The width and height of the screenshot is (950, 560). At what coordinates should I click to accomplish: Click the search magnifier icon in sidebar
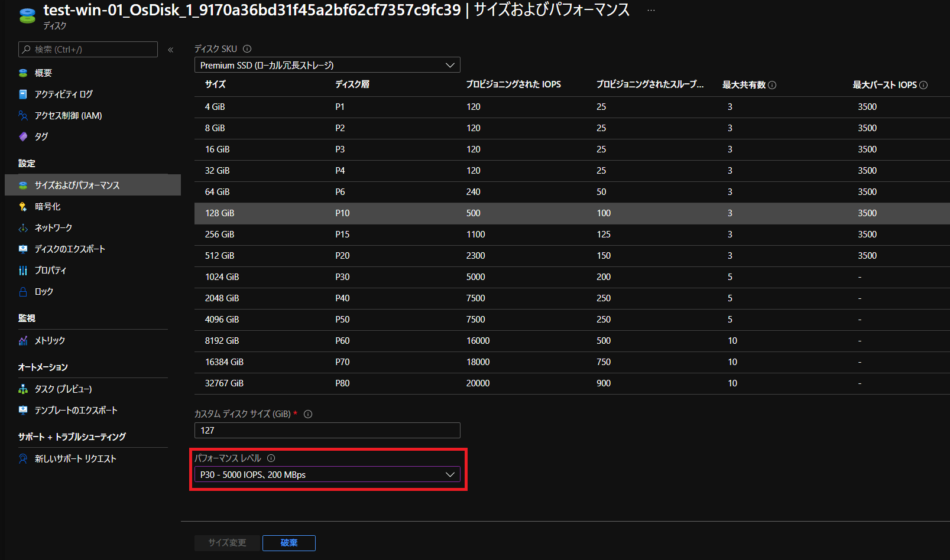click(x=26, y=50)
